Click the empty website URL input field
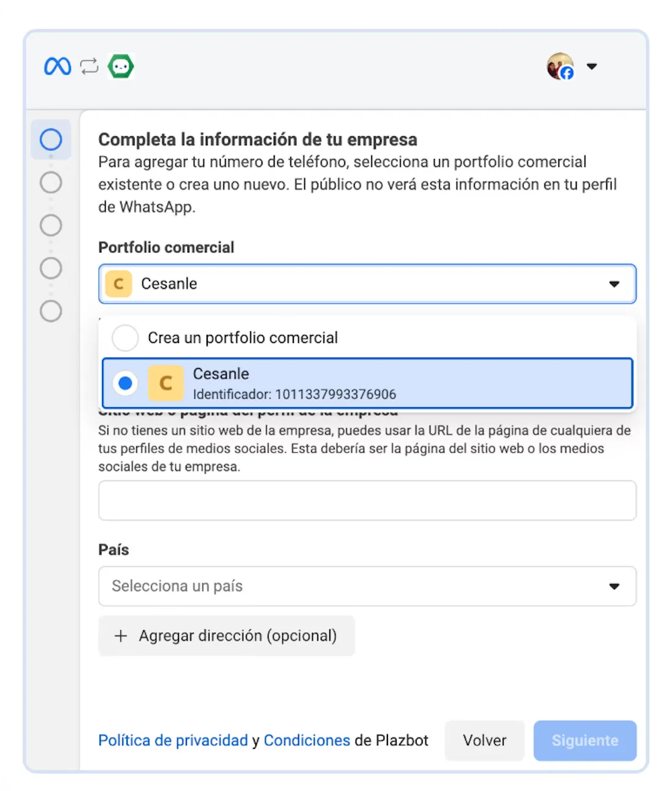The width and height of the screenshot is (672, 791). click(367, 500)
